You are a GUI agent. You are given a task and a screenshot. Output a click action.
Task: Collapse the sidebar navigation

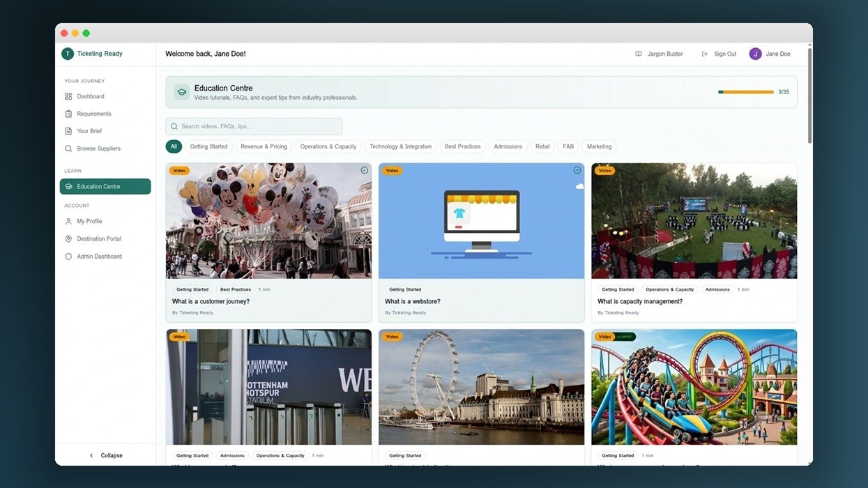tap(106, 455)
